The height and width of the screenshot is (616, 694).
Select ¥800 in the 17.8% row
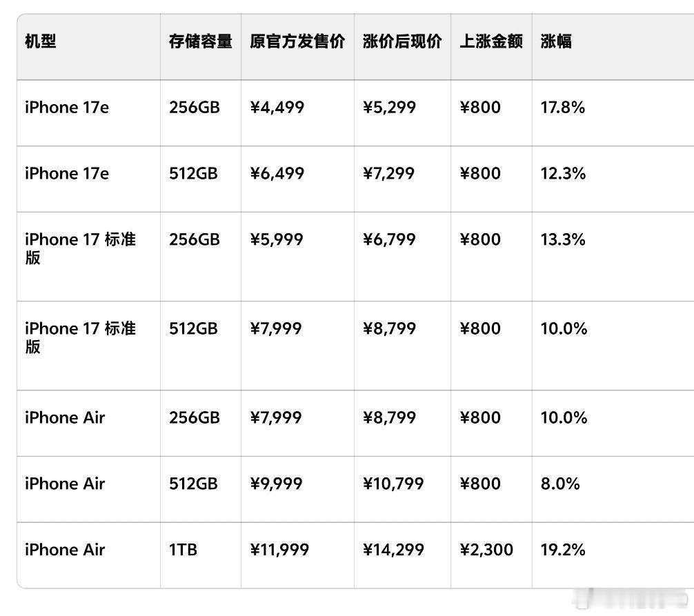coord(480,108)
